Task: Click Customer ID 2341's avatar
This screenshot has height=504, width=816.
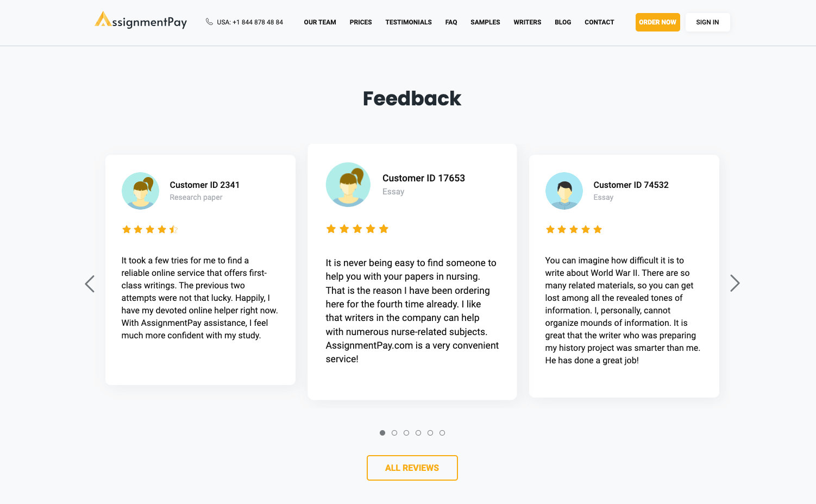Action: tap(141, 191)
